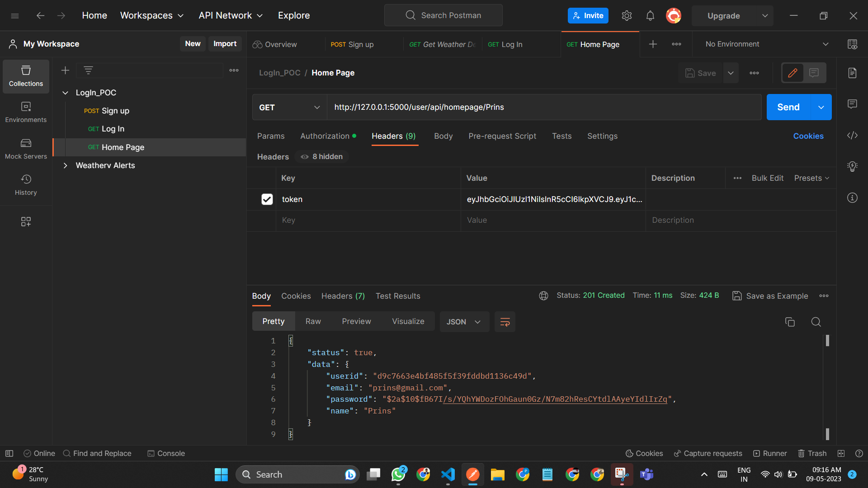Copy response body using copy icon
The width and height of the screenshot is (868, 488).
pyautogui.click(x=790, y=322)
